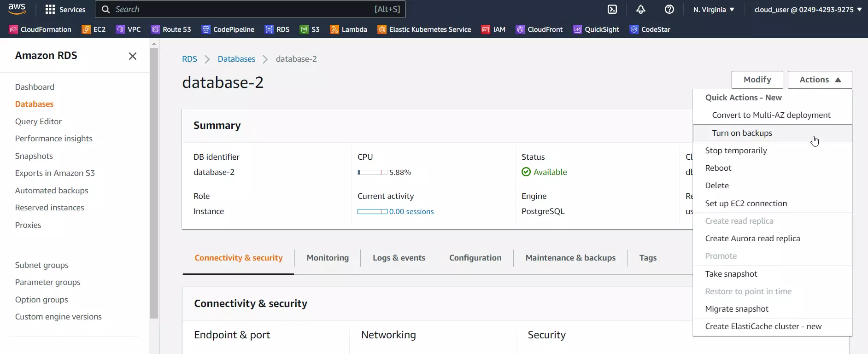Viewport: 868px width, 354px height.
Task: Open the IAM shortcut
Action: point(493,29)
